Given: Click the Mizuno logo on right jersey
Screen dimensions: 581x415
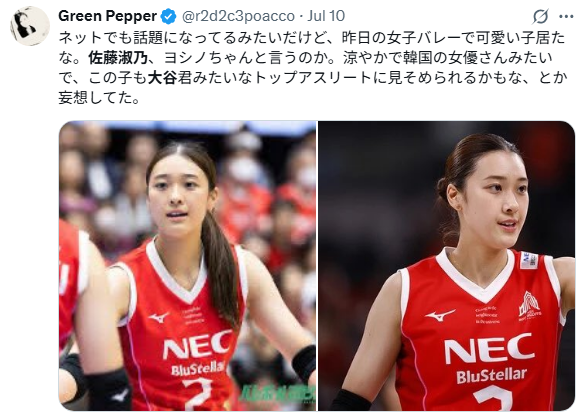Looking at the screenshot, I should [440, 315].
